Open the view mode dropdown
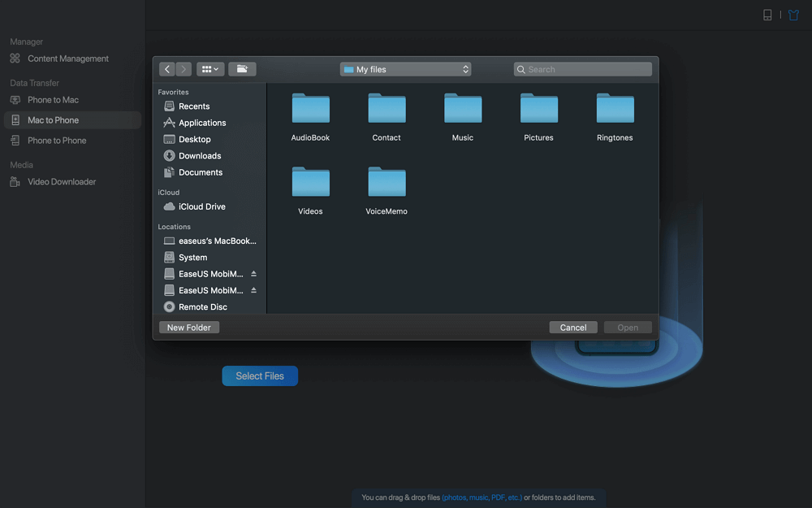 click(210, 70)
